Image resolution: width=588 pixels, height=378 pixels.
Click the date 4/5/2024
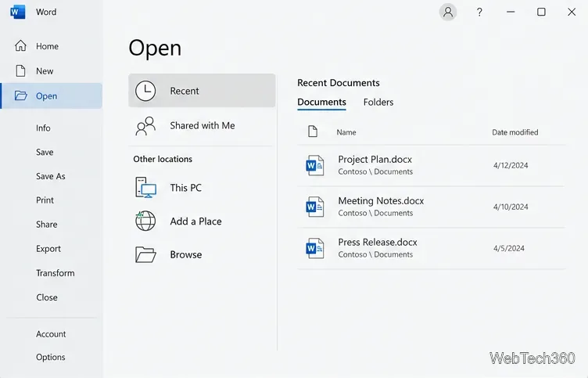pyautogui.click(x=508, y=248)
